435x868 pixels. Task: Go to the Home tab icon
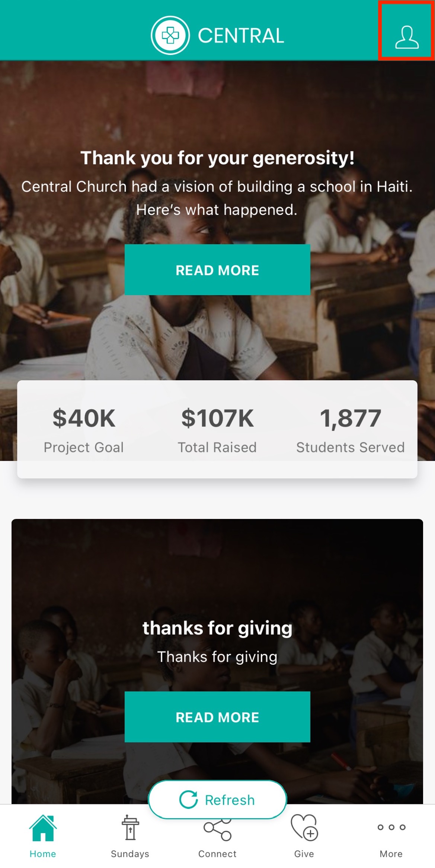pyautogui.click(x=43, y=829)
